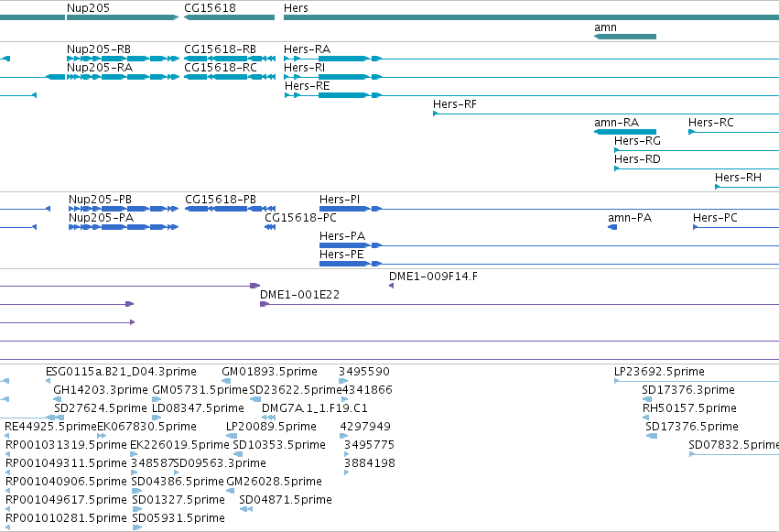The image size is (779, 532).
Task: Select SD17376.3prime EST label
Action: click(688, 390)
